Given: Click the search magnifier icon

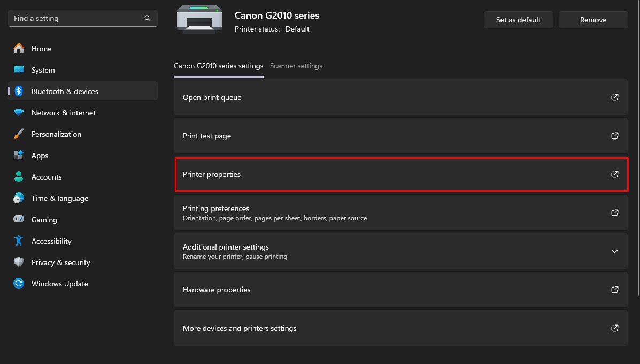Looking at the screenshot, I should coord(148,18).
